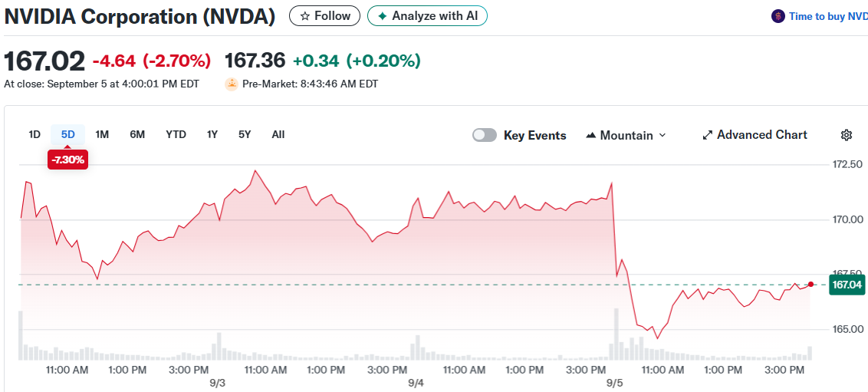868x392 pixels.
Task: Open the Advanced Chart link
Action: (x=761, y=135)
